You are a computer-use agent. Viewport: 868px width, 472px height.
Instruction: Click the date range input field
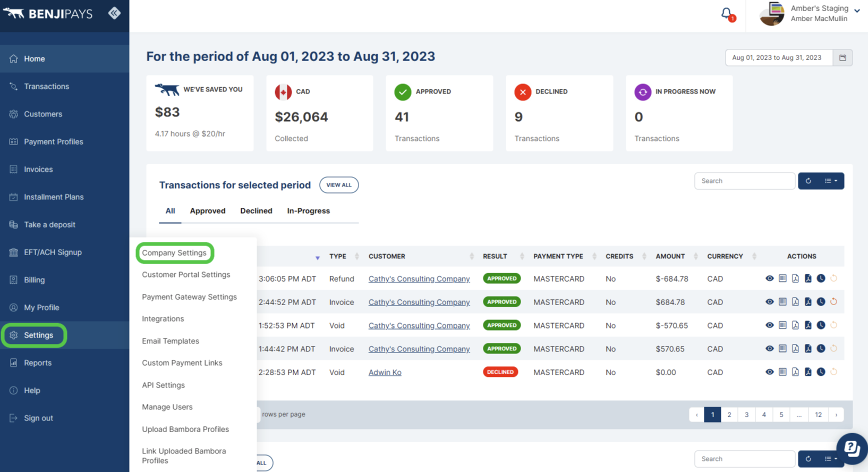[x=779, y=57]
